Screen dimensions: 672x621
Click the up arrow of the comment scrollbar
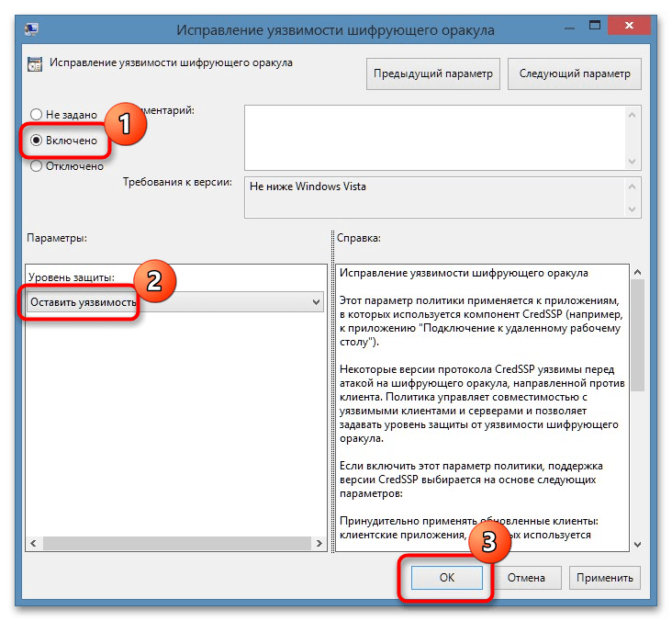[x=632, y=115]
